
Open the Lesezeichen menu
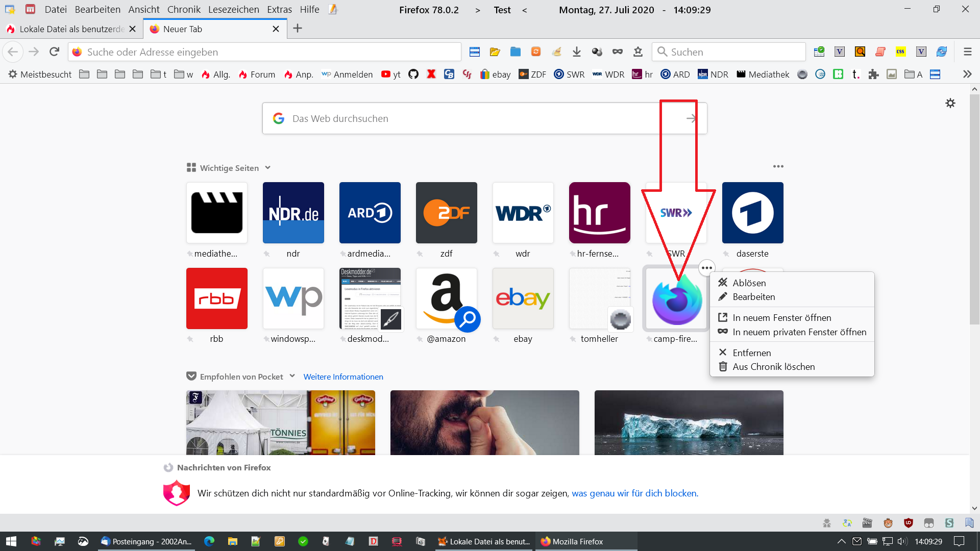233,10
